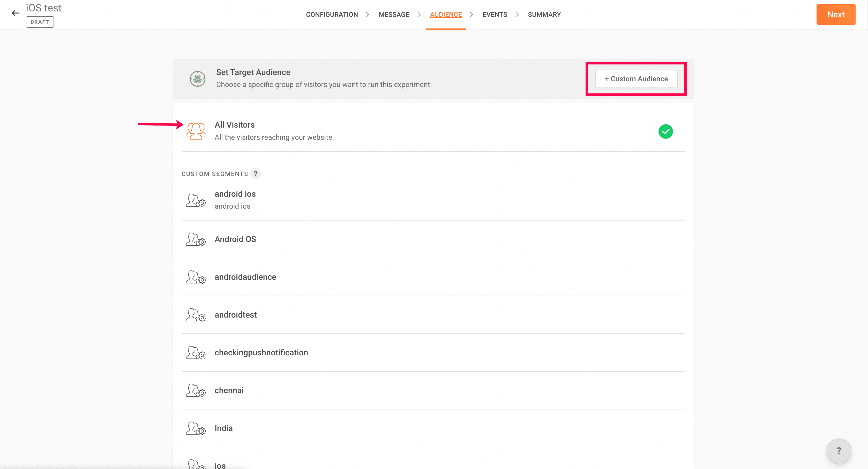Open the floating help question button

839,451
